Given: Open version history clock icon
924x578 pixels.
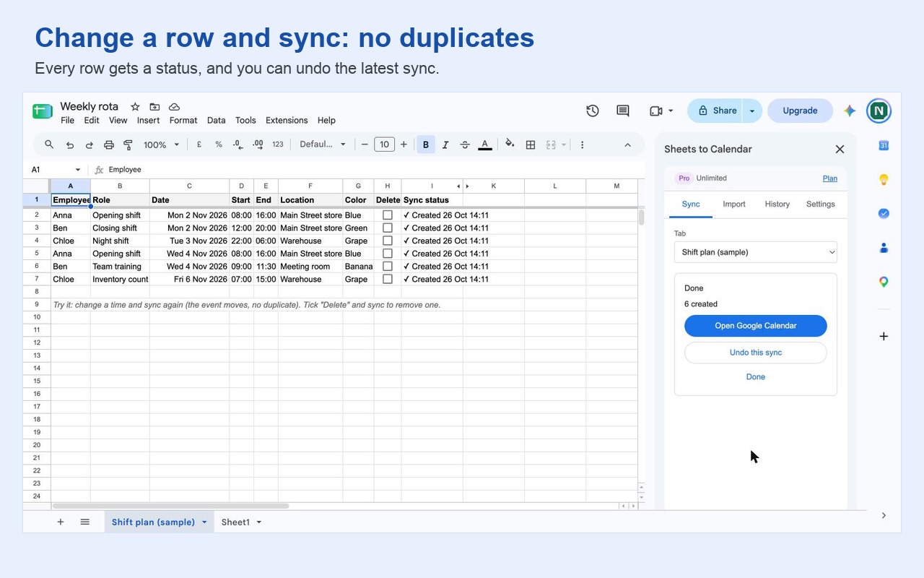Looking at the screenshot, I should point(593,111).
